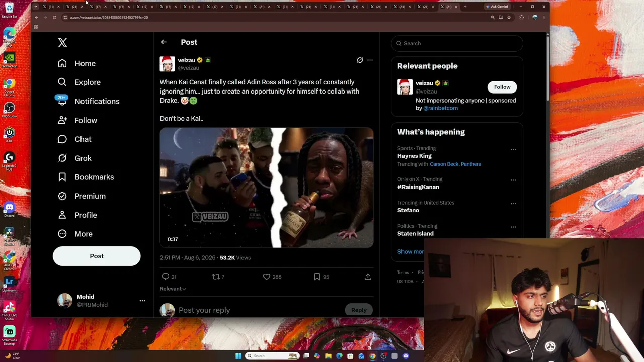Open veizau's avatar on the post
This screenshot has width=644, height=362.
tap(167, 64)
